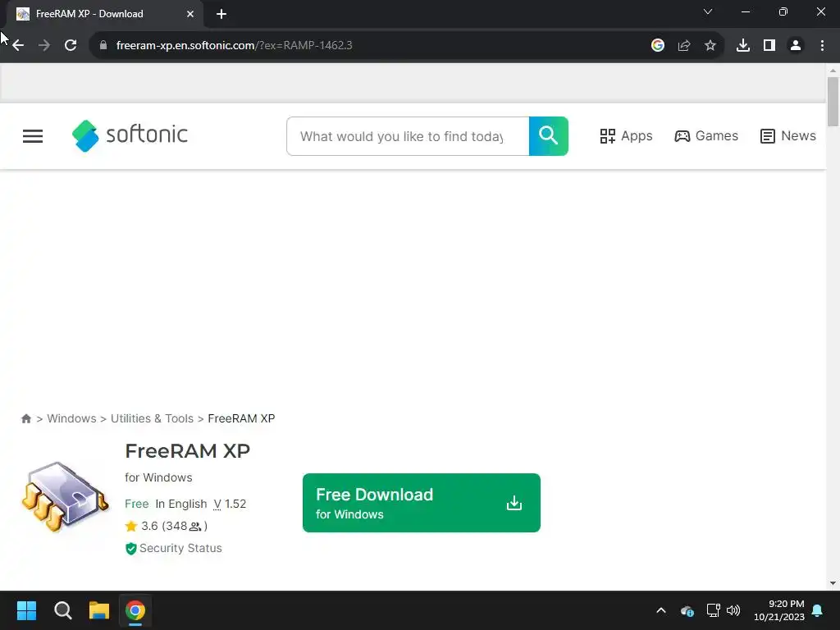Screen dimensions: 840x630
Task: Open the Games section
Action: (706, 136)
